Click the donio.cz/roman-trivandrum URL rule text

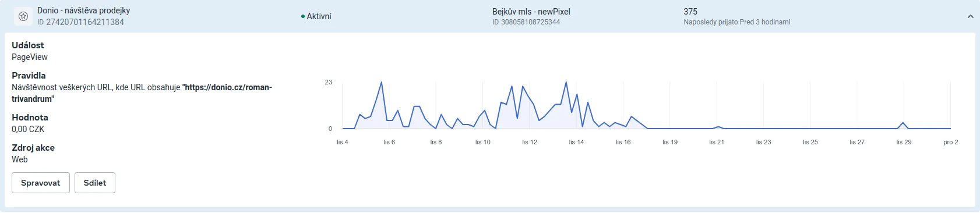pyautogui.click(x=142, y=93)
